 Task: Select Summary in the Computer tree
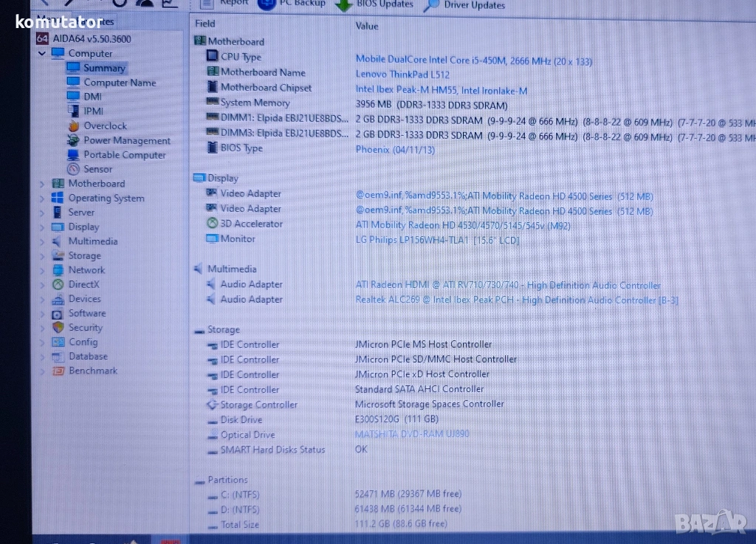point(103,68)
